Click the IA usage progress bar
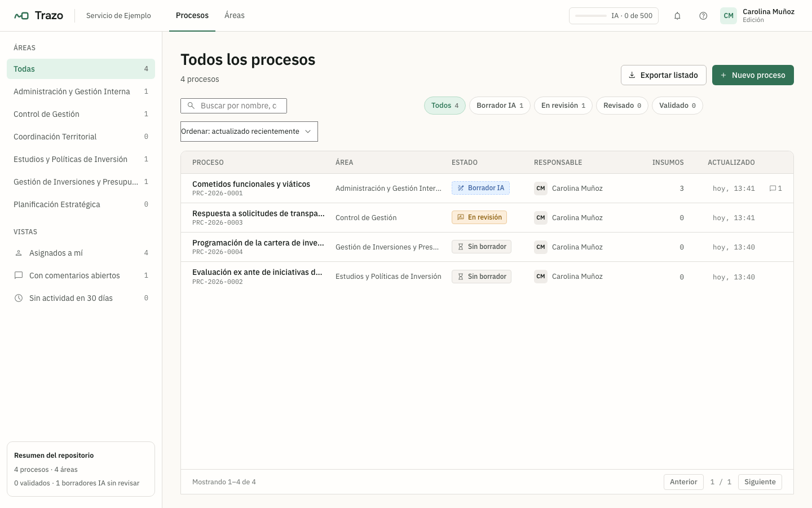Viewport: 812px width, 508px height. 591,16
